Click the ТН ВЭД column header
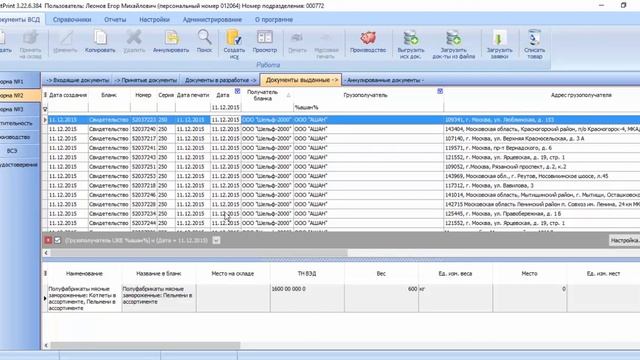This screenshot has width=640, height=360. 307,273
